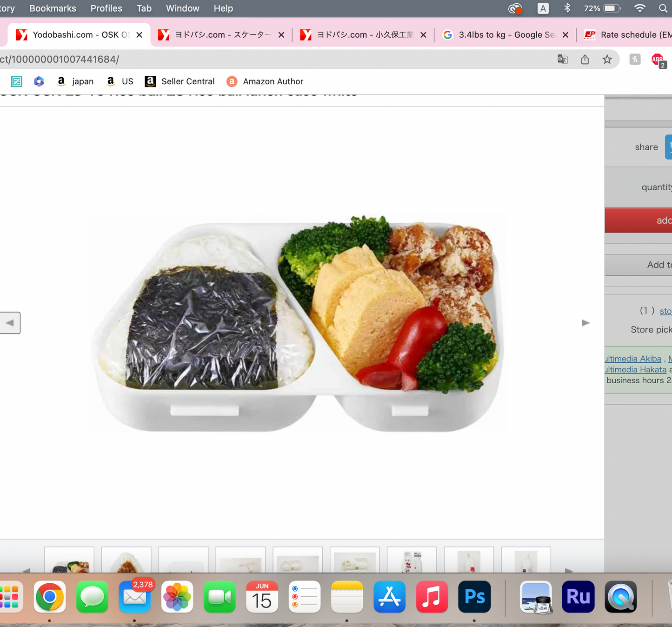Screen dimensions: 672x627
Task: Open the Amazon japan bookmark
Action: click(75, 81)
